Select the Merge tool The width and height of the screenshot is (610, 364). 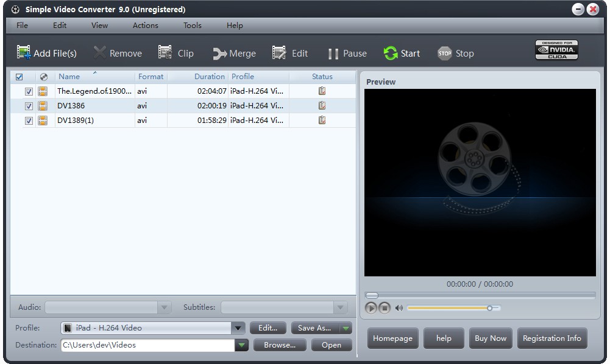pos(234,53)
